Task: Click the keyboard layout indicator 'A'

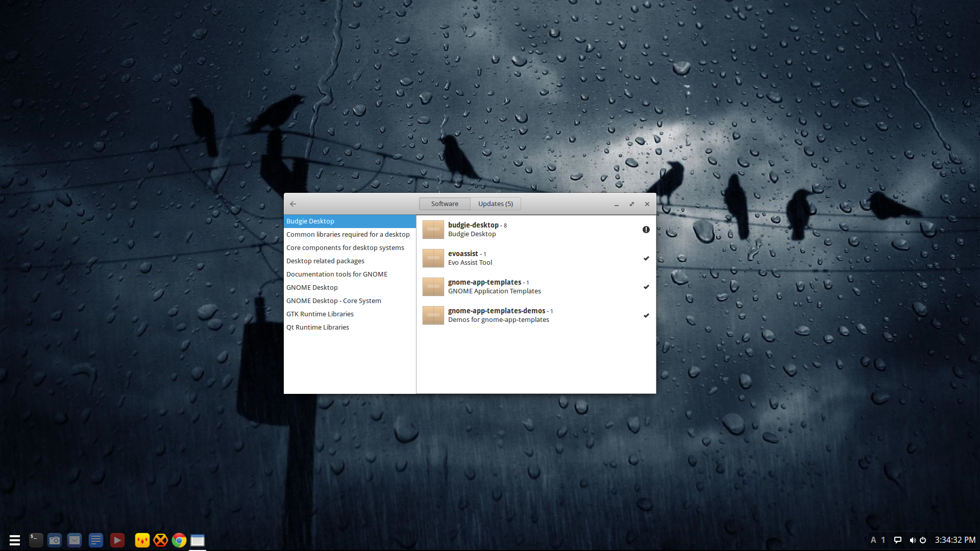Action: tap(873, 540)
